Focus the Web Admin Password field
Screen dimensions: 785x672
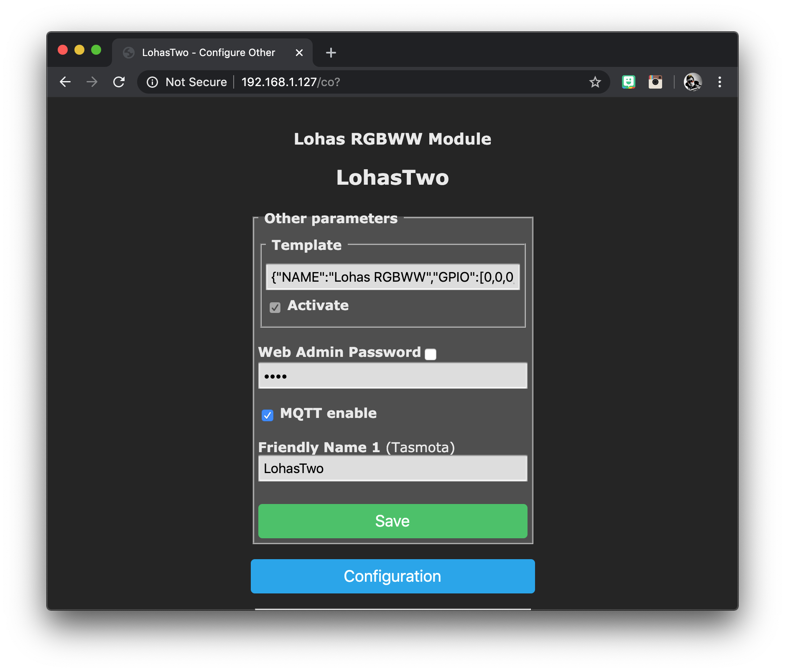[x=393, y=376]
